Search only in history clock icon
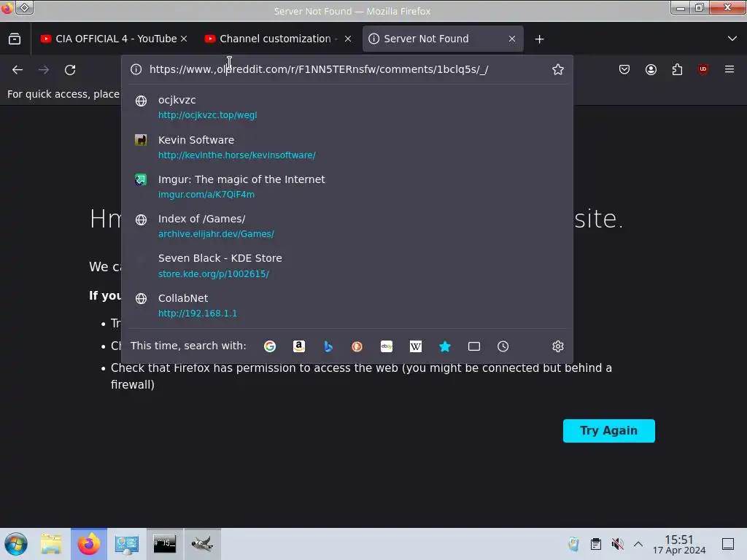 [503, 346]
